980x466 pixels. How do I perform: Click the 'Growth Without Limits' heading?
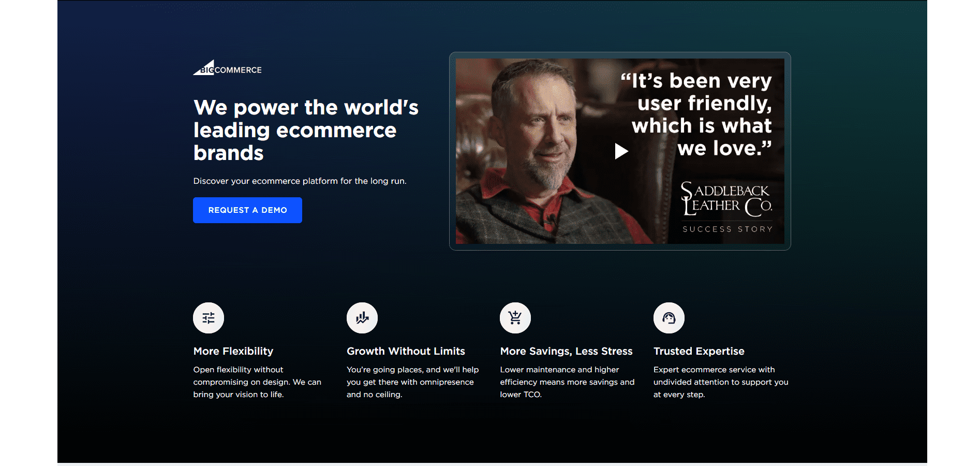(x=405, y=351)
